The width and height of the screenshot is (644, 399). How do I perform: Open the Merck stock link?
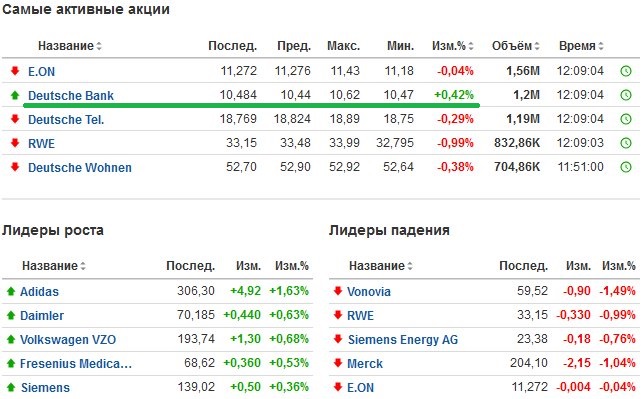coord(365,364)
